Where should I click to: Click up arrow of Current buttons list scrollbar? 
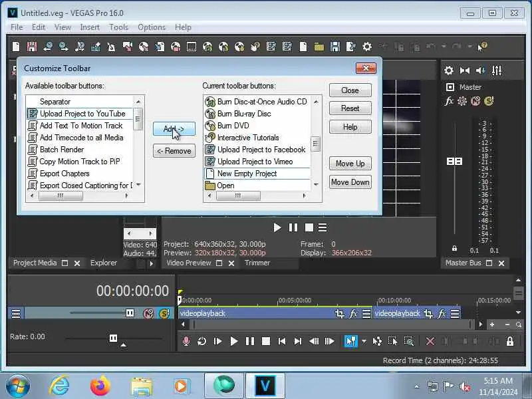pos(316,102)
